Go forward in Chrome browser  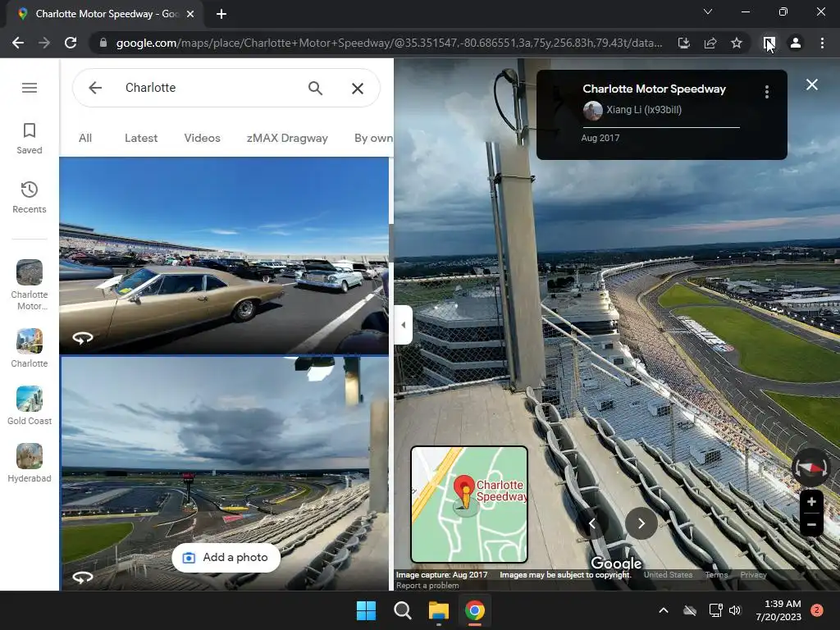coord(44,43)
